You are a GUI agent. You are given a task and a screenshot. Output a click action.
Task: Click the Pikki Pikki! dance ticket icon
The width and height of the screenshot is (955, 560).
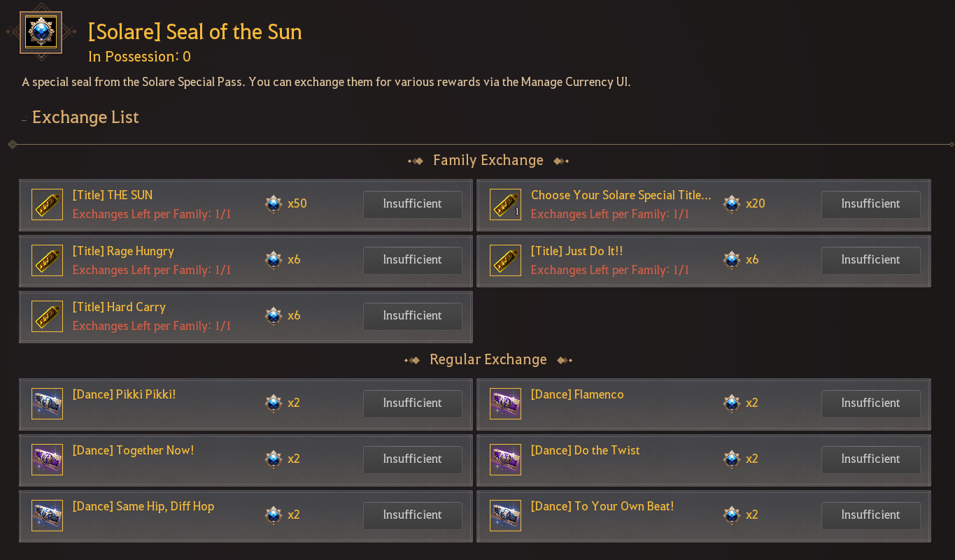(47, 403)
